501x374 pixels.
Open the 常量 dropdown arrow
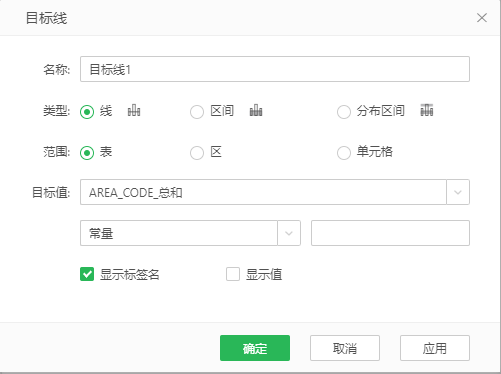289,233
